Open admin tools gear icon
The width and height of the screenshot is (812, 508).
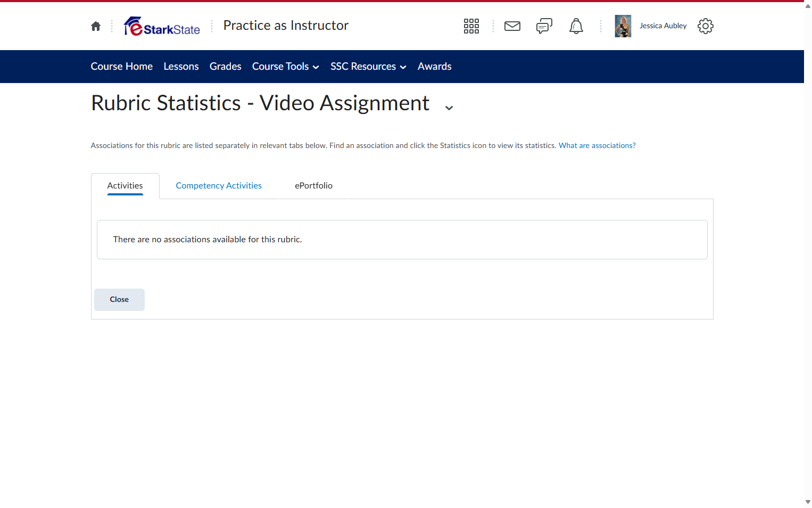(x=706, y=26)
